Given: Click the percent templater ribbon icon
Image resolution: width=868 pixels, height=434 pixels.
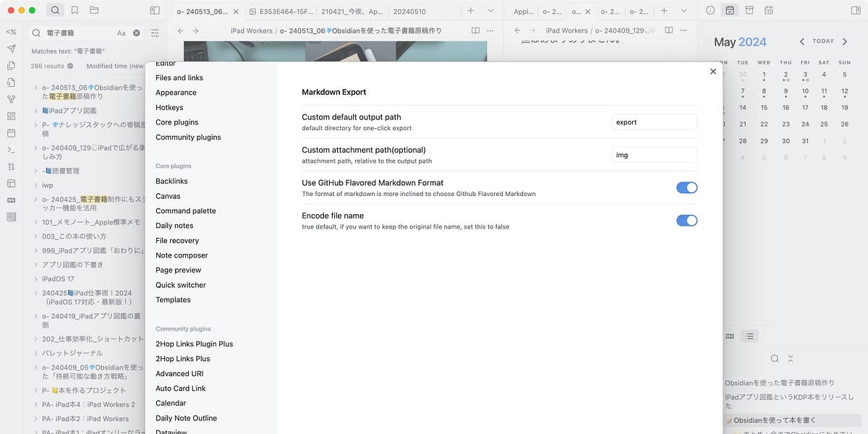Looking at the screenshot, I should click(x=11, y=32).
